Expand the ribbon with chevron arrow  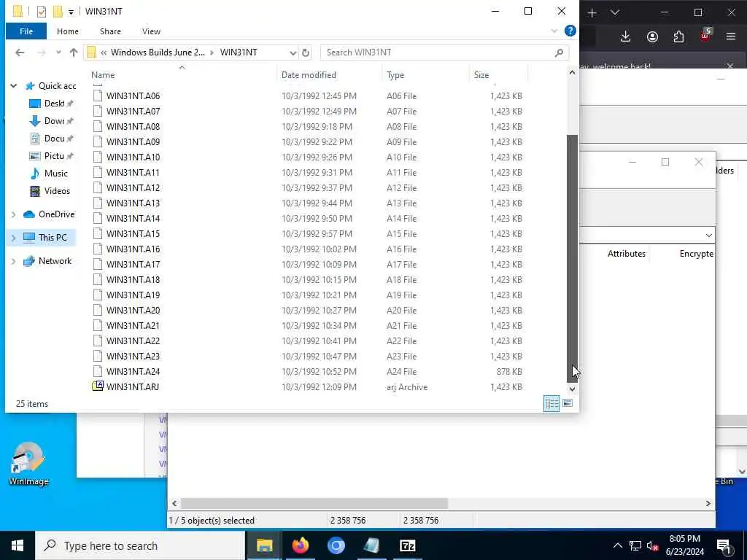554,31
